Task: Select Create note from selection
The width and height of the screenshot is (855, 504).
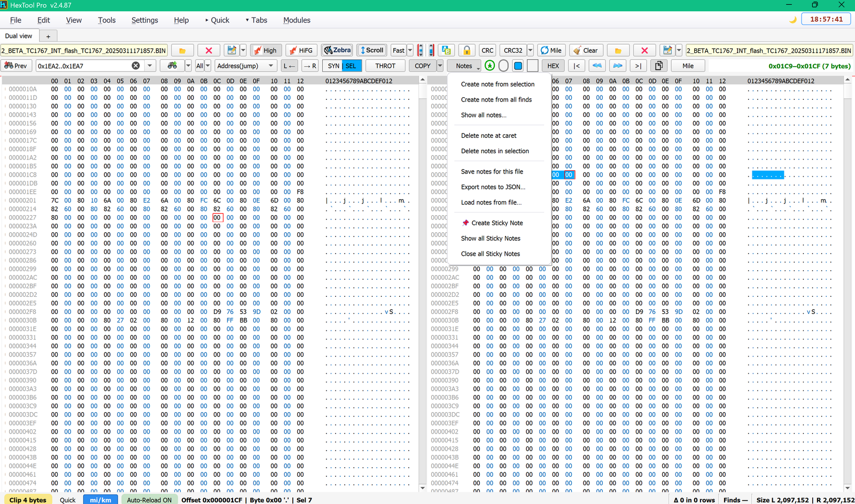Action: [498, 84]
